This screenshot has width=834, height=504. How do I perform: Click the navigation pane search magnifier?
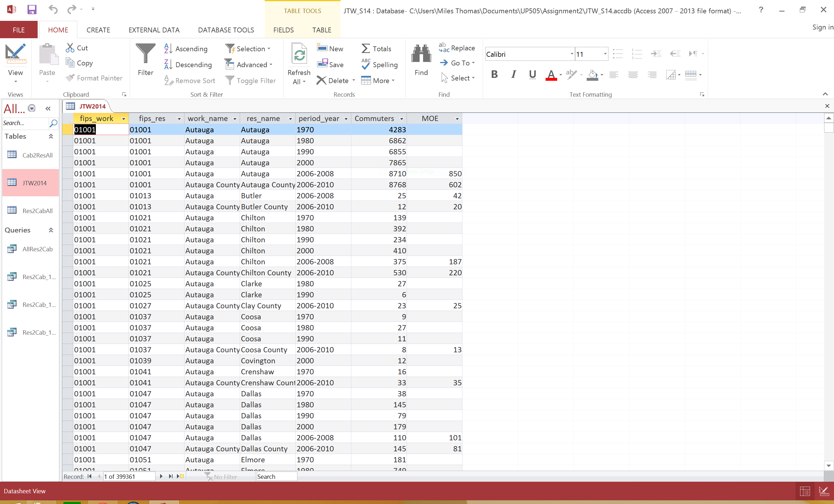tap(54, 123)
